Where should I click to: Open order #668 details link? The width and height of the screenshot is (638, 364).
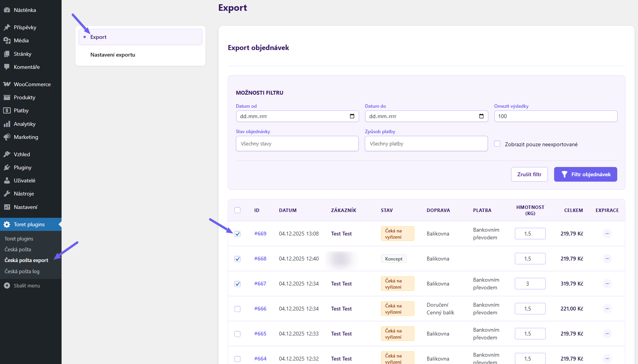[x=260, y=259]
